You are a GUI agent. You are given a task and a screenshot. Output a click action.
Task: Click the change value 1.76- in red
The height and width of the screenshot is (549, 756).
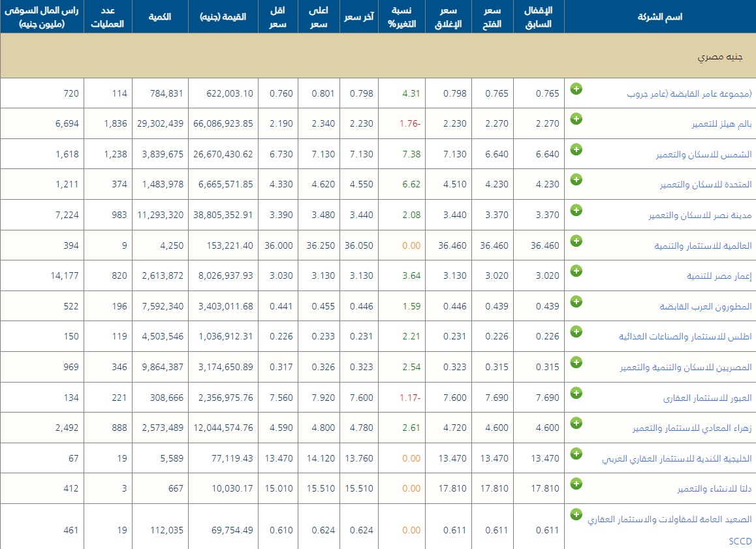410,123
